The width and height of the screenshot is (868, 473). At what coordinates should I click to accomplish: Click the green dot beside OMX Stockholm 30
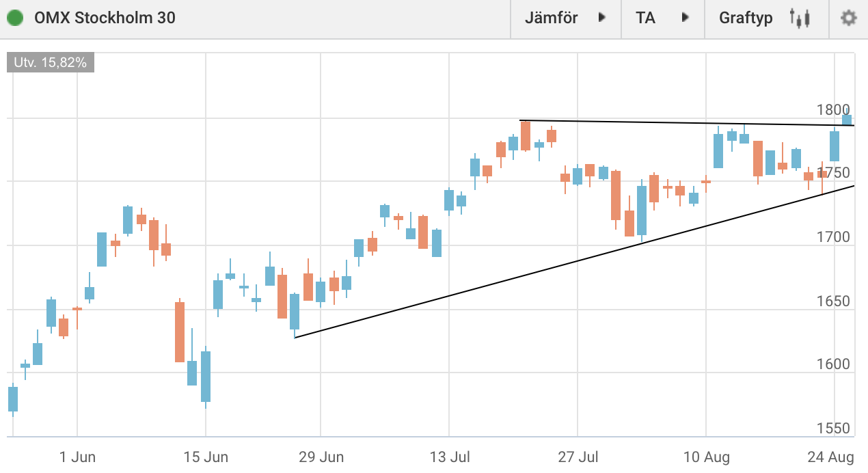pos(15,18)
